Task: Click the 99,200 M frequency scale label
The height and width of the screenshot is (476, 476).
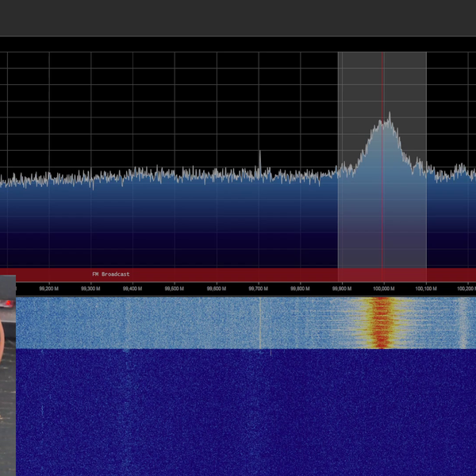Action: pos(49,290)
